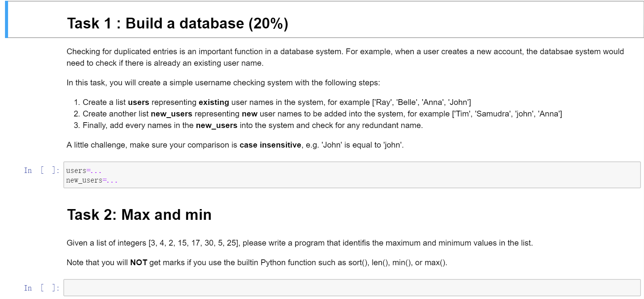The height and width of the screenshot is (299, 644).
Task: Click the note about NOT using builtin functions
Action: tap(253, 262)
